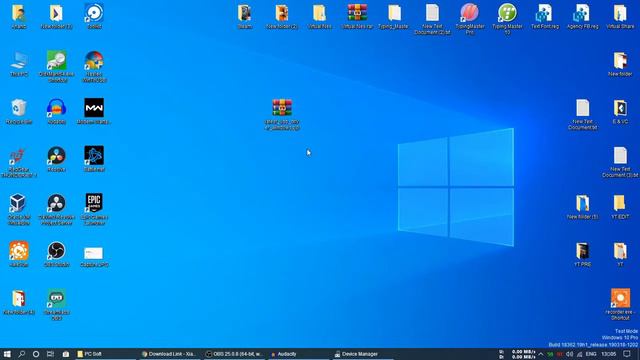Viewport: 640px width, 360px height.
Task: Select the Audacity headphones desktop shortcut
Action: click(x=56, y=111)
